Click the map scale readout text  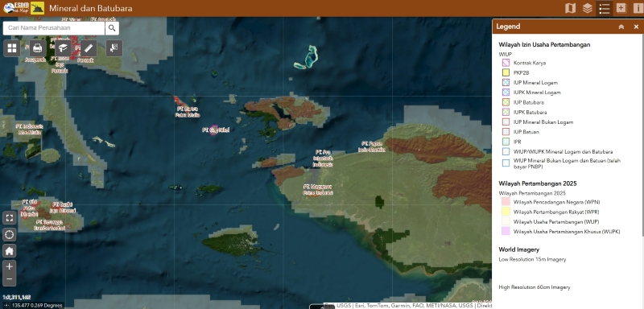tap(16, 298)
